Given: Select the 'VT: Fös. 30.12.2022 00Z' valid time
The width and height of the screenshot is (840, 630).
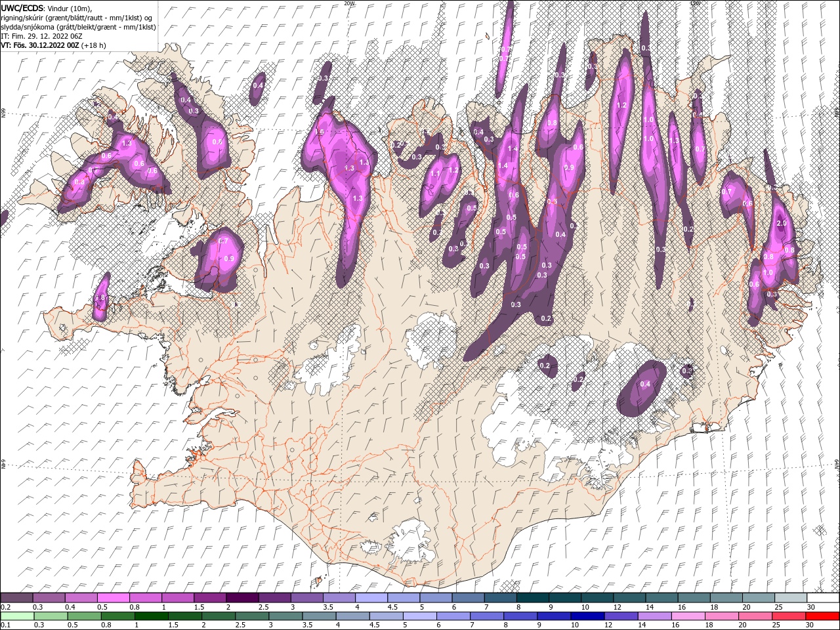Looking at the screenshot, I should tap(40, 45).
